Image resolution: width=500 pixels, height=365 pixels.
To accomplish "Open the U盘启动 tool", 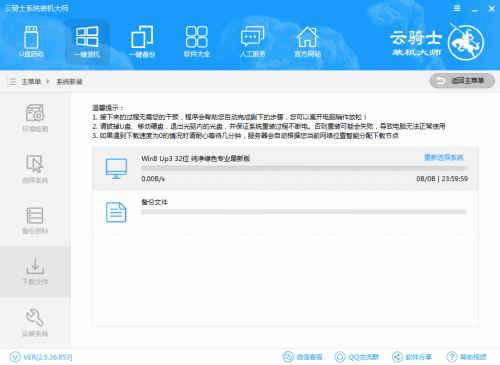I will 32,42.
